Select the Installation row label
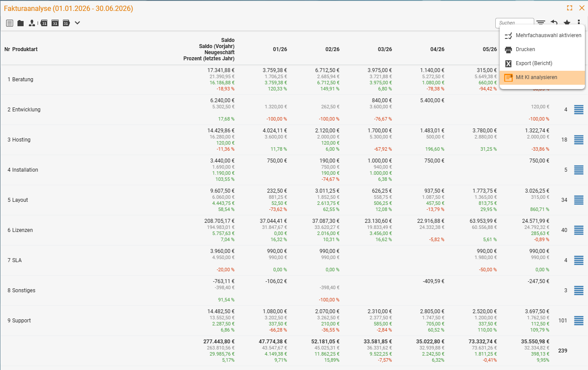Viewport: 588px width, 370px height. [x=25, y=170]
